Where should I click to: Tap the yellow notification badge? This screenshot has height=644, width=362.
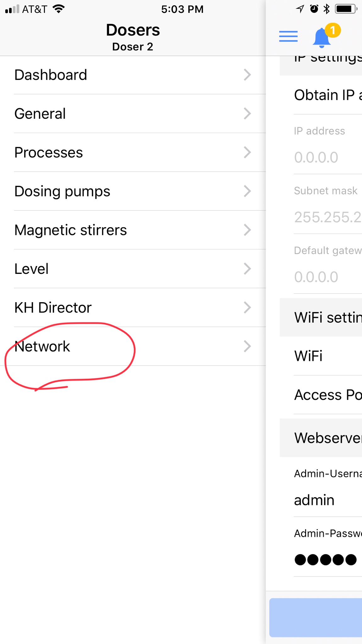pos(333,31)
